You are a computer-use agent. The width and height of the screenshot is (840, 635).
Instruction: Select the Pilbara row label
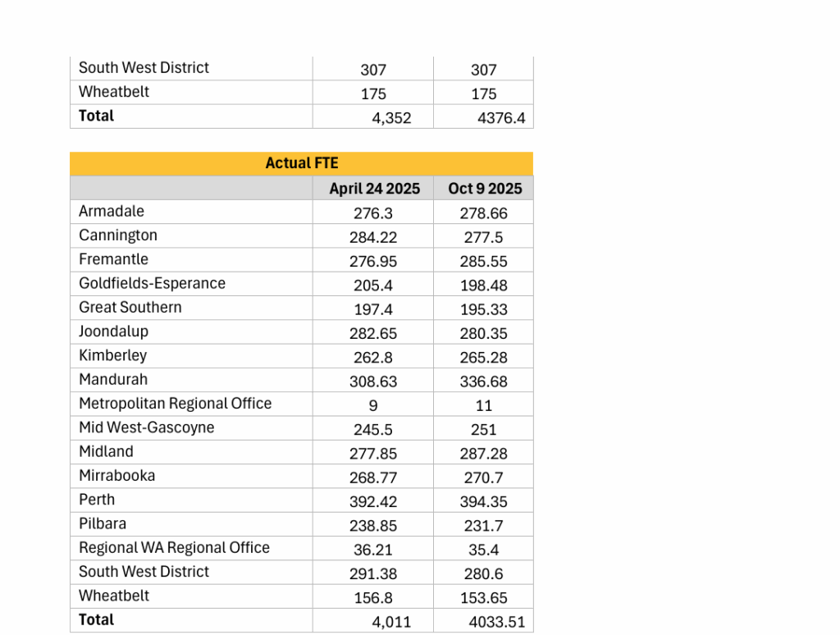click(x=103, y=523)
